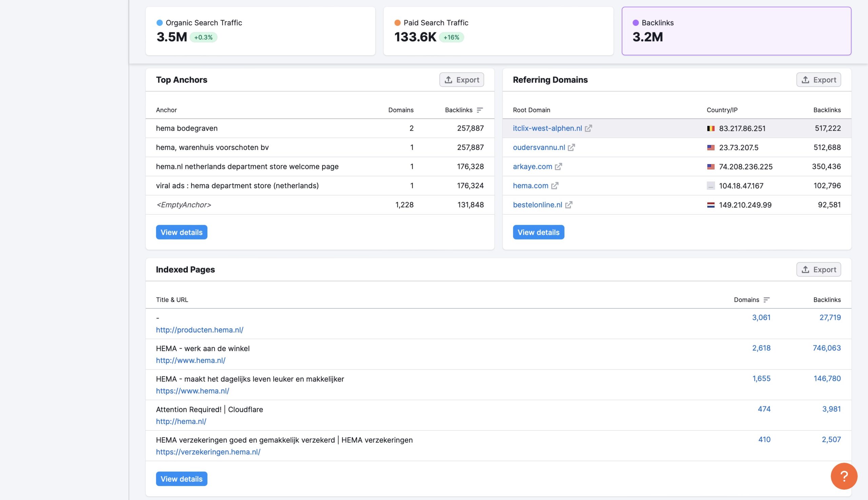Click the Domains header in Top Anchors
This screenshot has width=868, height=500.
401,110
